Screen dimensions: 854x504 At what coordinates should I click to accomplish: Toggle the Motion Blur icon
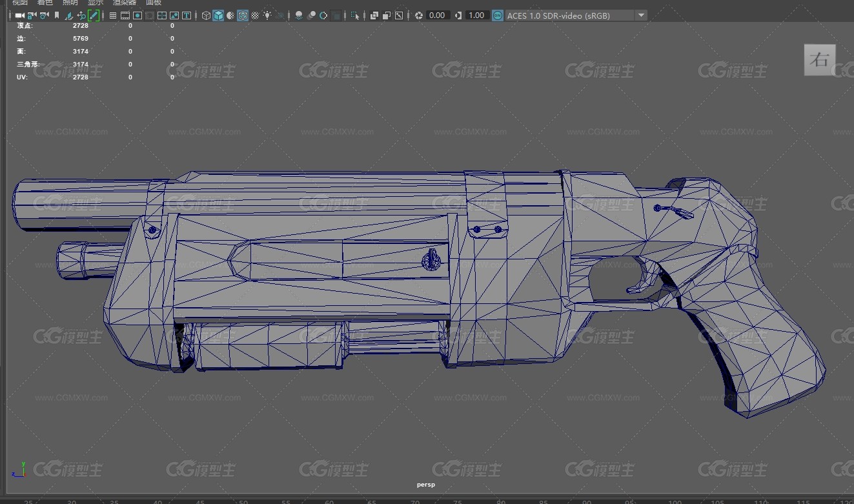point(311,15)
